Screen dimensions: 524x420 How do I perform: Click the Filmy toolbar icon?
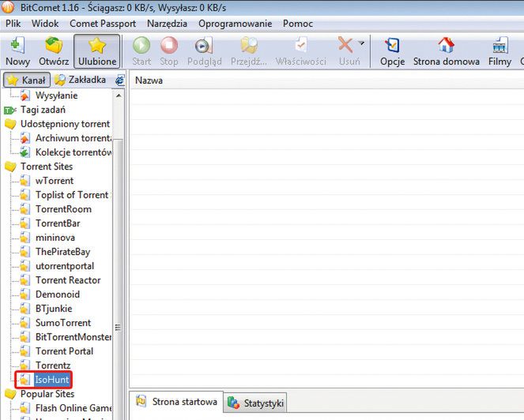(x=499, y=46)
